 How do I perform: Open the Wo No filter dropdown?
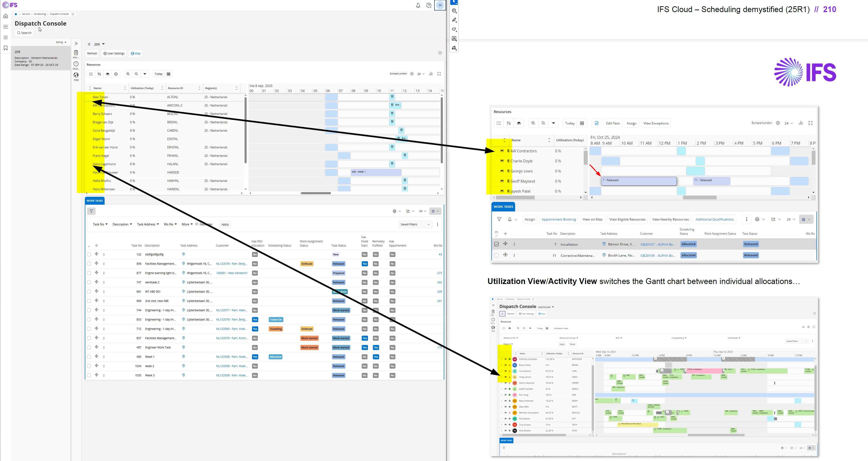tap(170, 224)
